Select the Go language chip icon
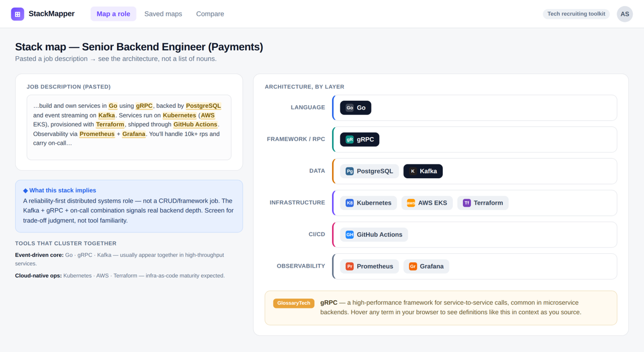Viewport: 644px width, 352px height. point(350,108)
